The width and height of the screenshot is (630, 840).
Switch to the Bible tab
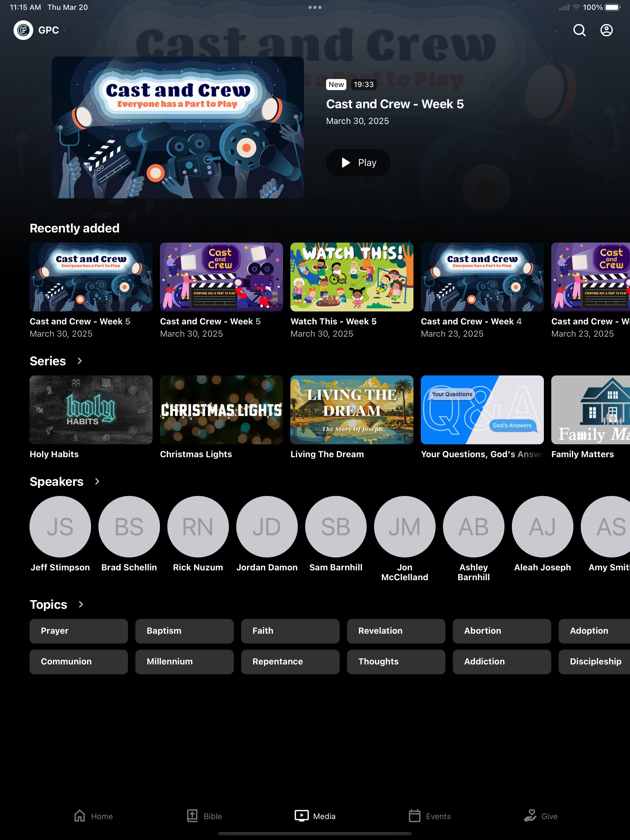204,816
